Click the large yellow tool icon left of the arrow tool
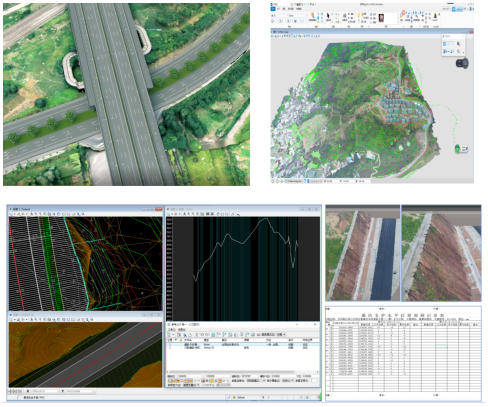 (x=313, y=15)
